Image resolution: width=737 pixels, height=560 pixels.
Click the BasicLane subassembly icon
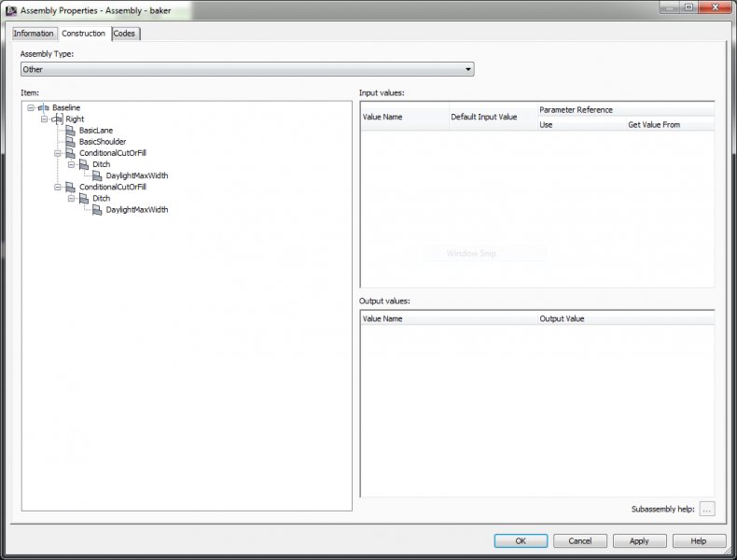pos(71,131)
